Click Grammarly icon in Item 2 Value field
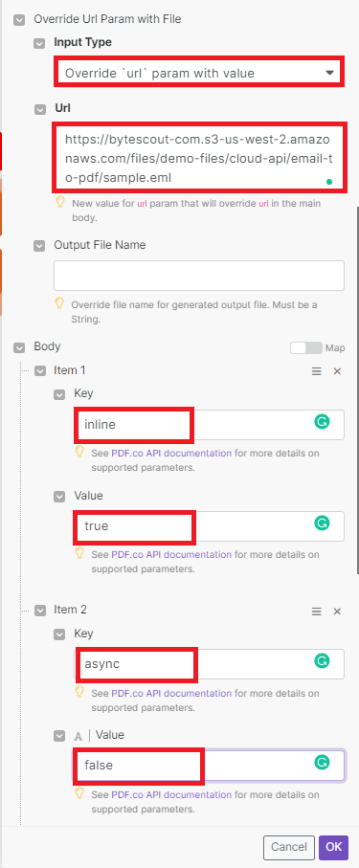 tap(322, 763)
